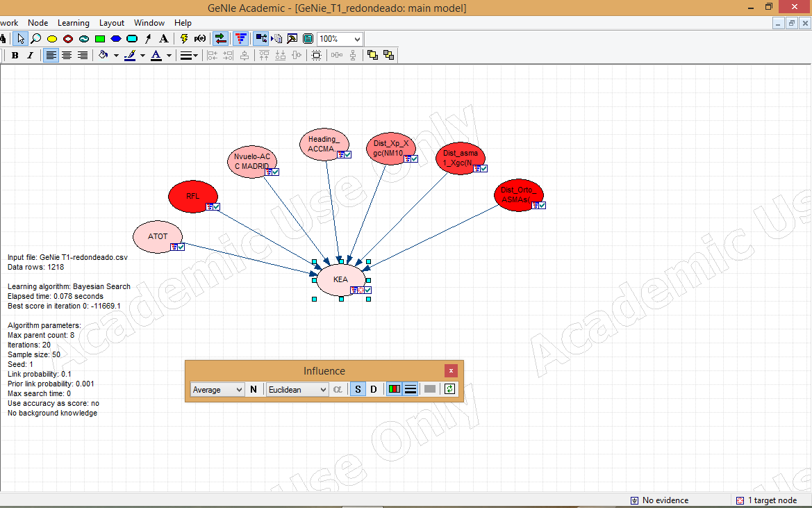Toggle the S static mode button

tap(358, 389)
